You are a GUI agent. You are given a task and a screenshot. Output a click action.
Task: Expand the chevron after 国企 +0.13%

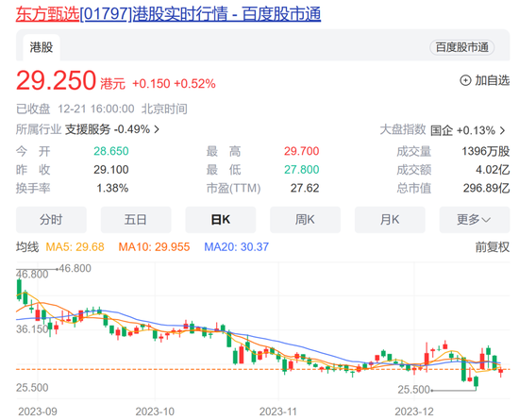click(502, 130)
